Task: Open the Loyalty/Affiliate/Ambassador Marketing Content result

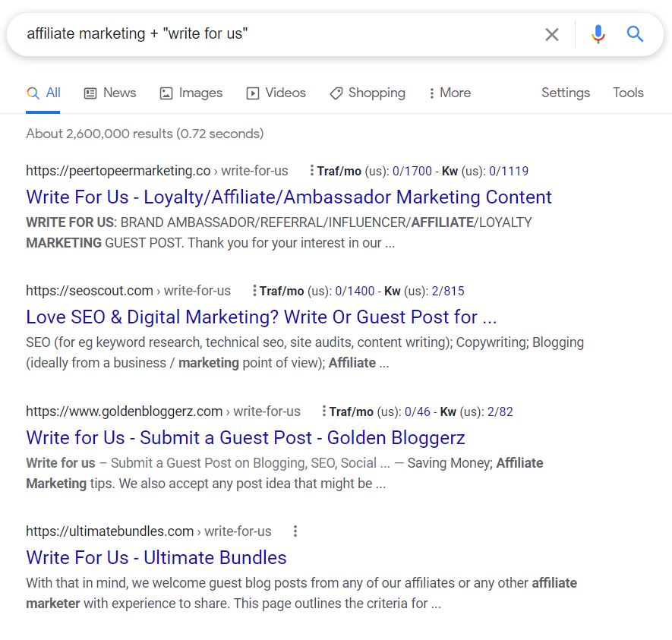Action: [x=289, y=197]
